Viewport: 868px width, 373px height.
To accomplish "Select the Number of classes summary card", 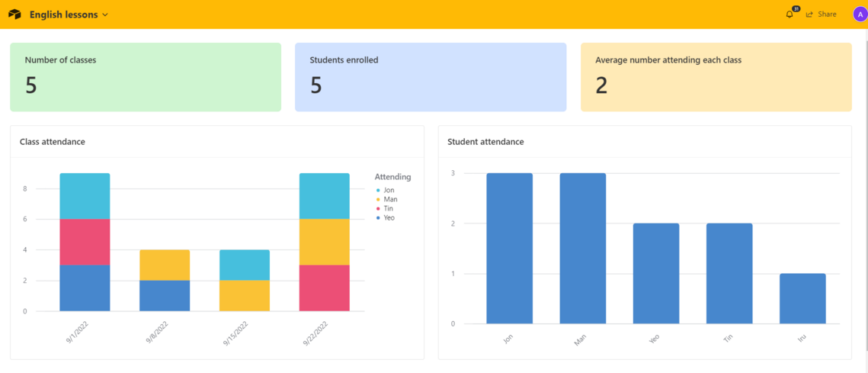I will pyautogui.click(x=146, y=77).
